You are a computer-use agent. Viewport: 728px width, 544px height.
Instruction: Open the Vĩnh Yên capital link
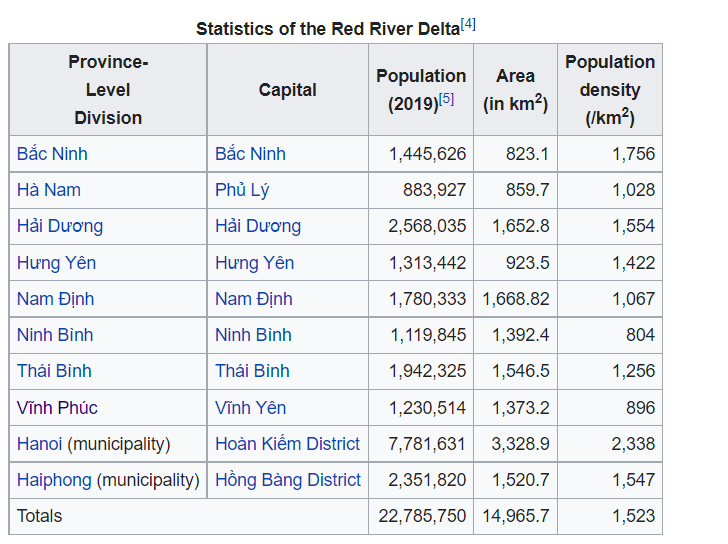pos(250,408)
